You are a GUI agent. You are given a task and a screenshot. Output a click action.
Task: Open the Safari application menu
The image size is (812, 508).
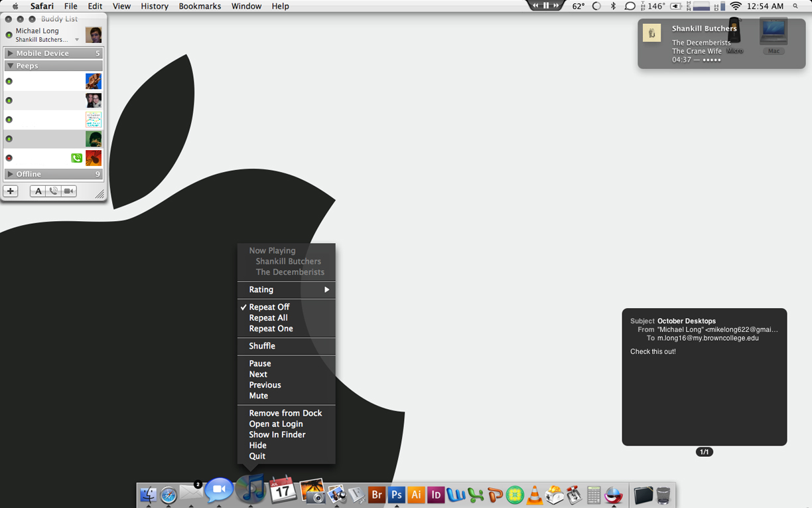[x=42, y=6]
